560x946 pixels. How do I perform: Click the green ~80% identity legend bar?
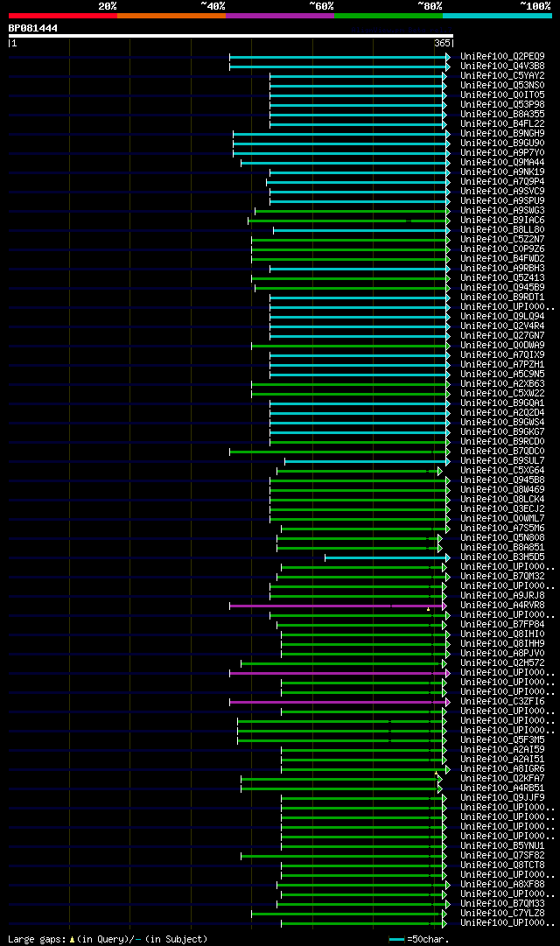[x=388, y=16]
